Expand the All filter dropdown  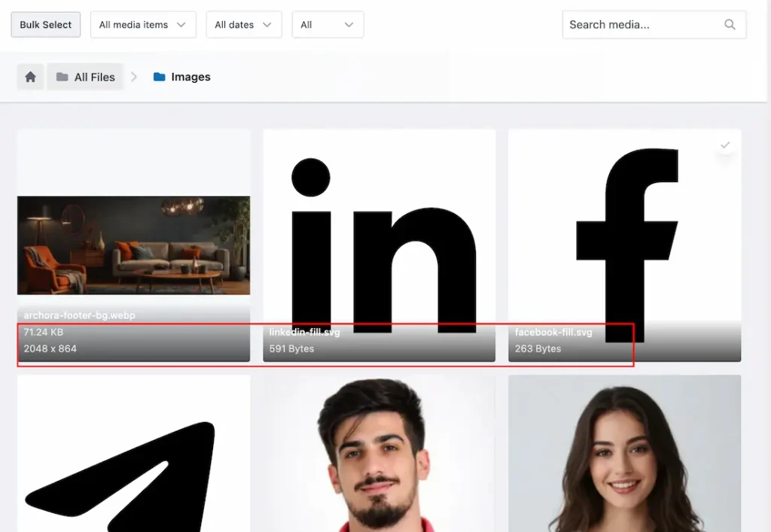[328, 25]
